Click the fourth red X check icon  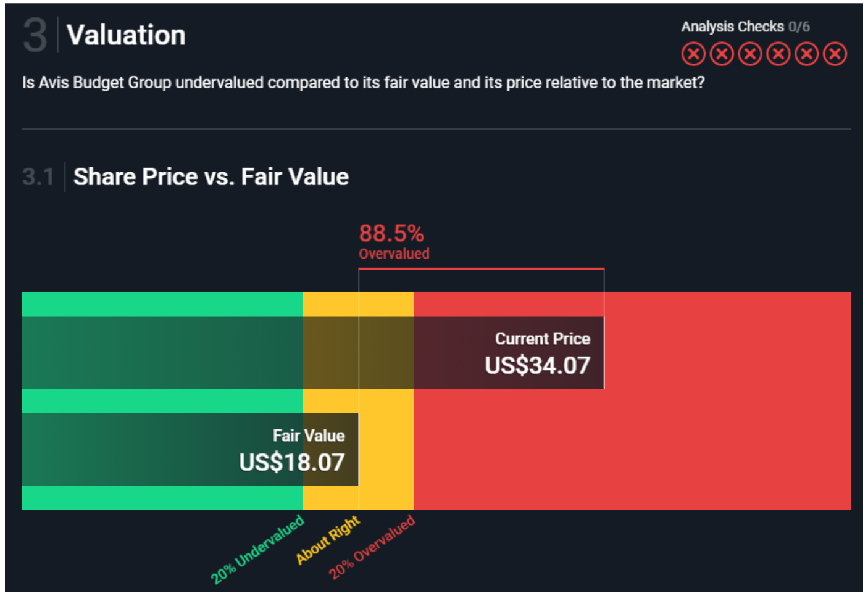778,54
